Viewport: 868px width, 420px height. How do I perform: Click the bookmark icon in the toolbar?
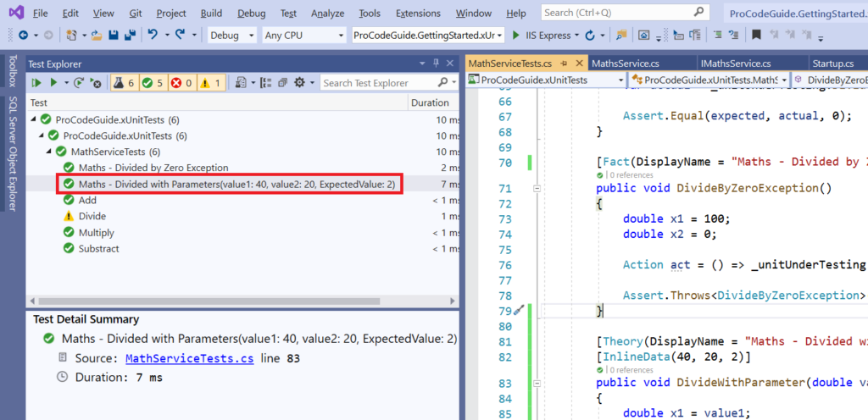tap(755, 36)
